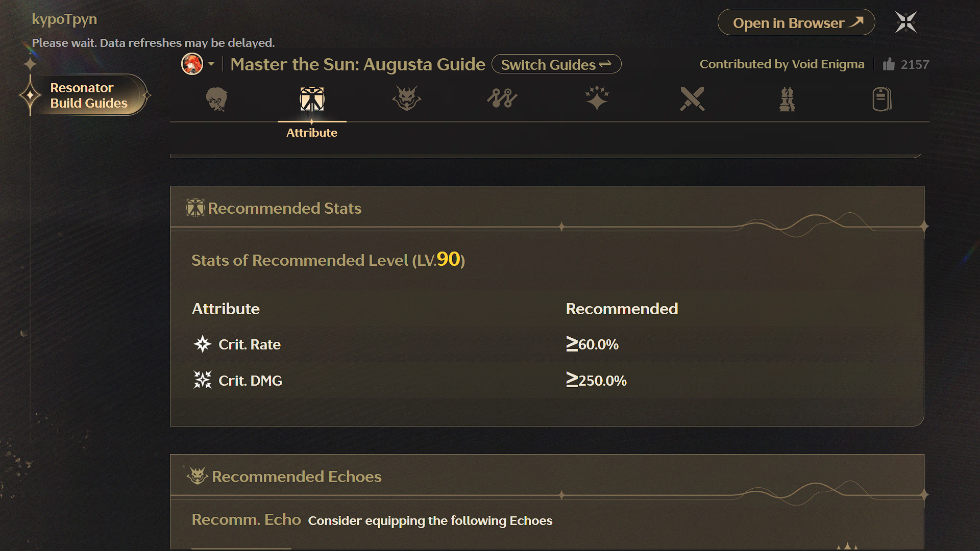Screen dimensions: 980x551
Task: Click the Recommended Stats section header
Action: (x=284, y=208)
